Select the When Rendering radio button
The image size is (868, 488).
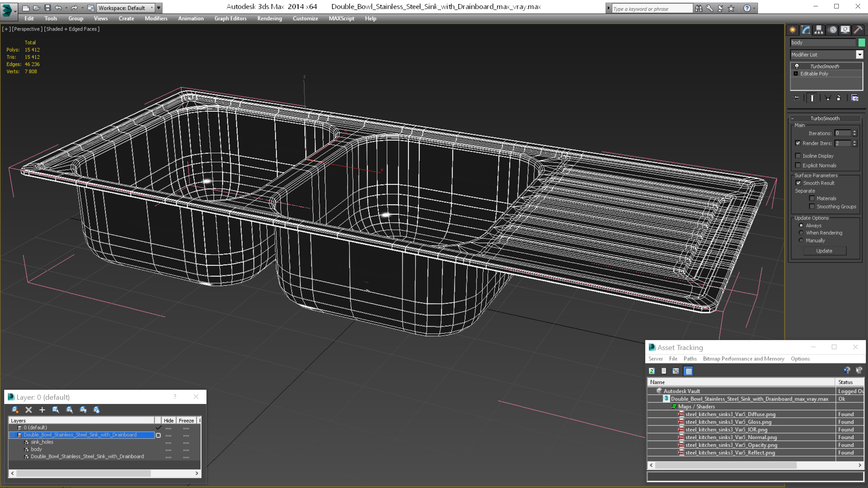pos(801,233)
